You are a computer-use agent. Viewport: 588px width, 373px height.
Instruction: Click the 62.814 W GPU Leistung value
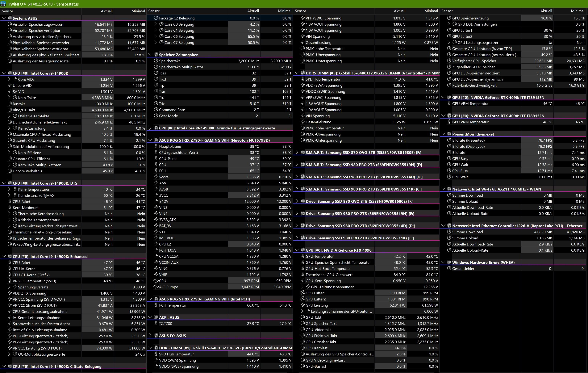point(398,305)
